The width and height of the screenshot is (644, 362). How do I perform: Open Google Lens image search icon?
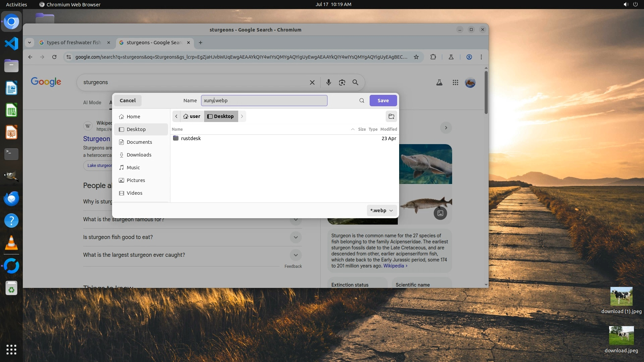[342, 82]
